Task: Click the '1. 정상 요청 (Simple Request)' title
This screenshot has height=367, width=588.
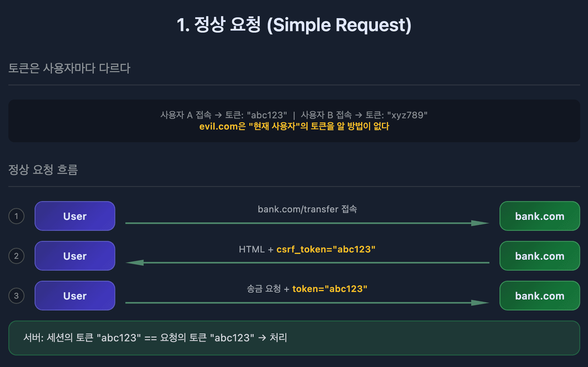Action: coord(294,25)
